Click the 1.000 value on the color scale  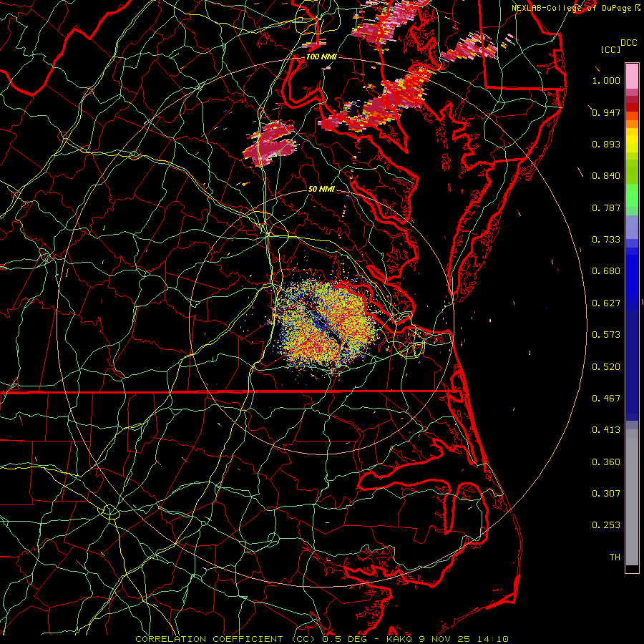[606, 80]
